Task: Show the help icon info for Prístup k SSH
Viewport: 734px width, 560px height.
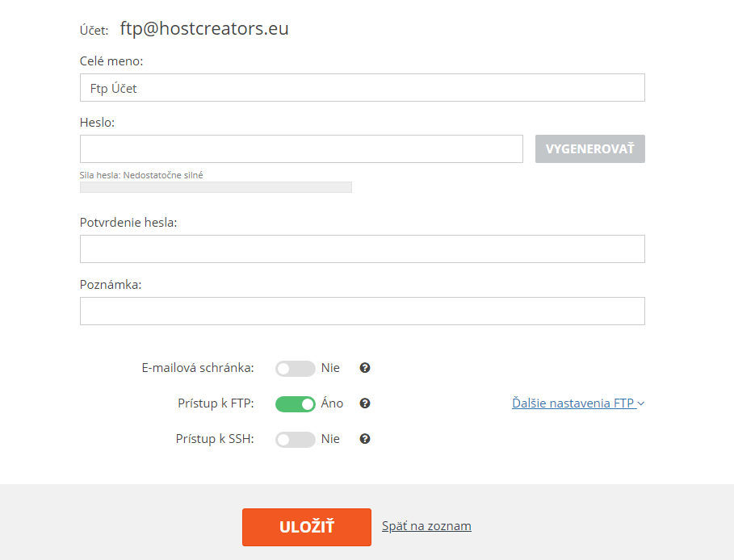Action: tap(365, 439)
